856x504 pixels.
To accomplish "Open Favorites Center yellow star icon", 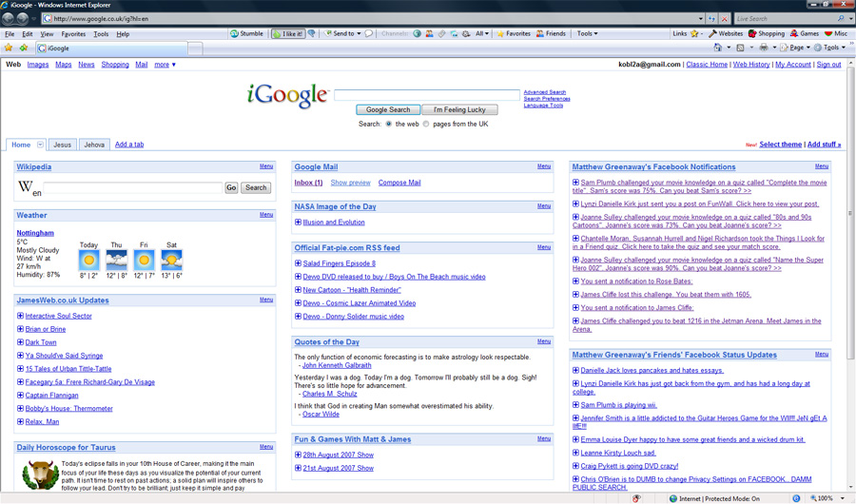I will 9,48.
